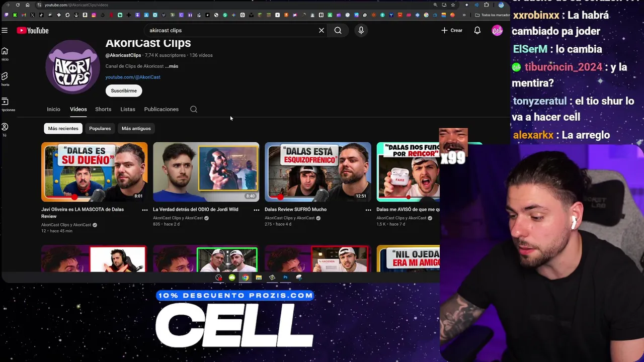Screen dimensions: 644x362
Task: Switch to the Inicio channel tab
Action: tap(53, 109)
